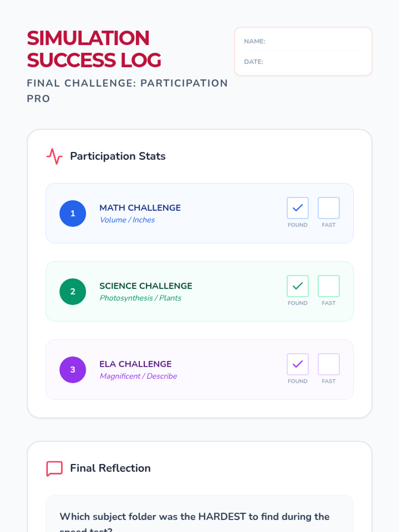
Task: Click the green number 2 circle badge
Action: point(73,292)
